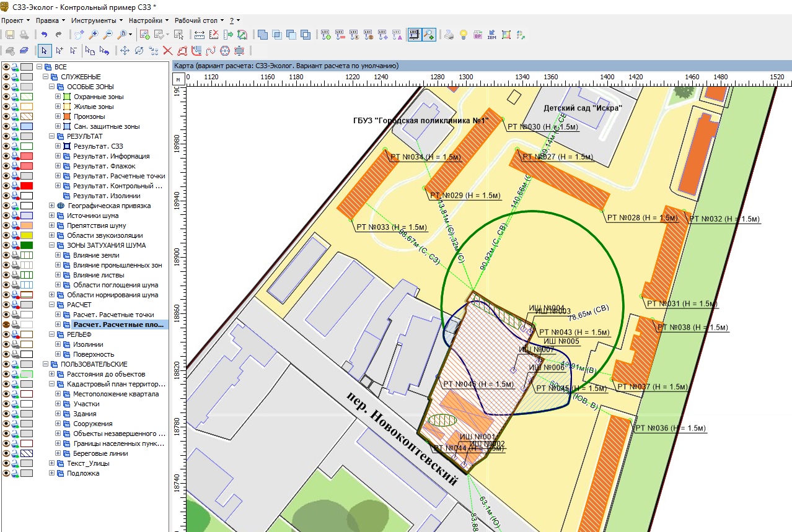The height and width of the screenshot is (532, 792).
Task: Click the move object four-arrow icon
Action: tap(125, 51)
